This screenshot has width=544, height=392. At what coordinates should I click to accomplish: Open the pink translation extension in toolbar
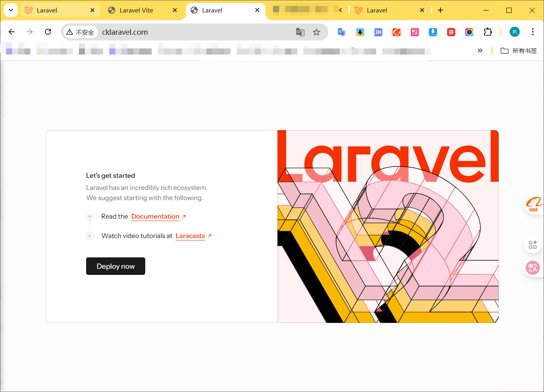[415, 32]
